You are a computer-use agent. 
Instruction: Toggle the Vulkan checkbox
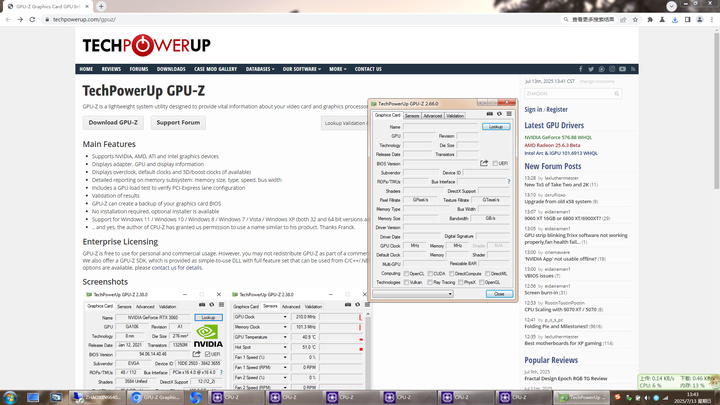406,282
